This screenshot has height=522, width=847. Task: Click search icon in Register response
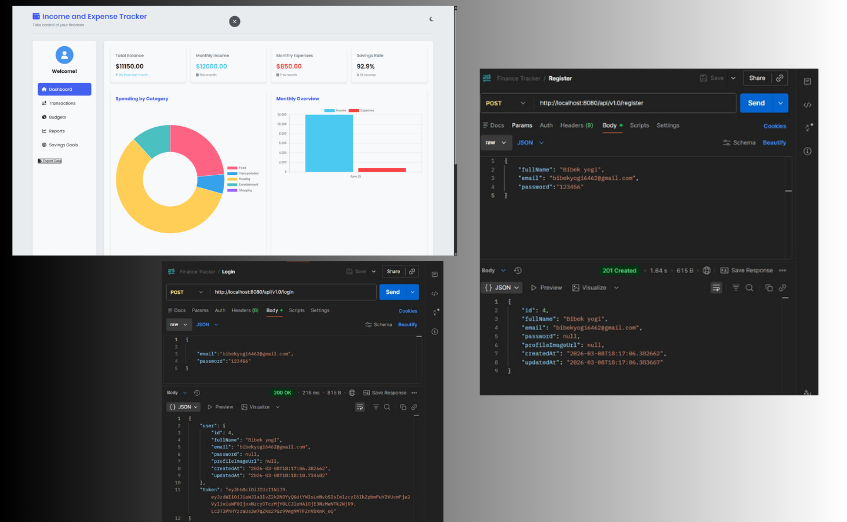coord(749,287)
